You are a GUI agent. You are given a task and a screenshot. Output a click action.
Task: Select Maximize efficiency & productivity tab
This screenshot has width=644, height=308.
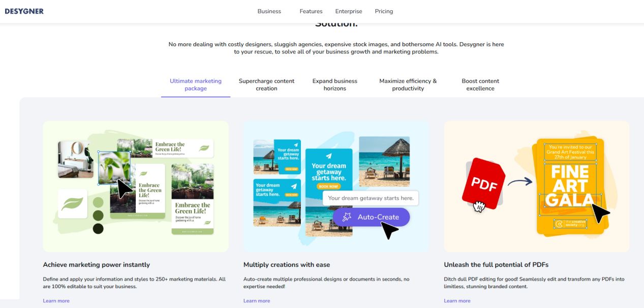(408, 84)
